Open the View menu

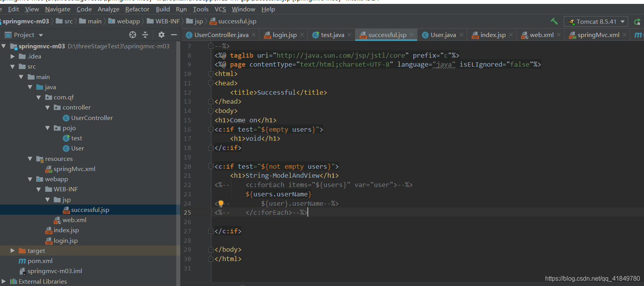click(32, 9)
